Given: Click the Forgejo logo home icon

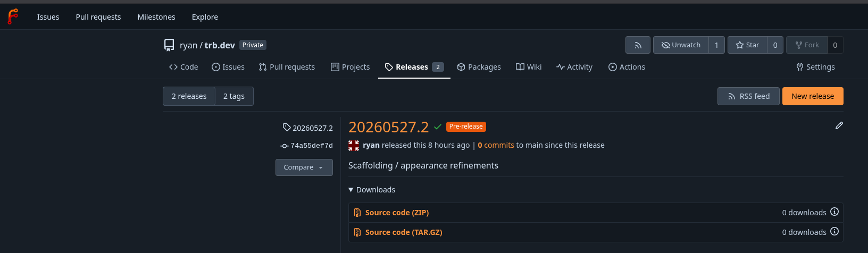Looking at the screenshot, I should tap(13, 16).
